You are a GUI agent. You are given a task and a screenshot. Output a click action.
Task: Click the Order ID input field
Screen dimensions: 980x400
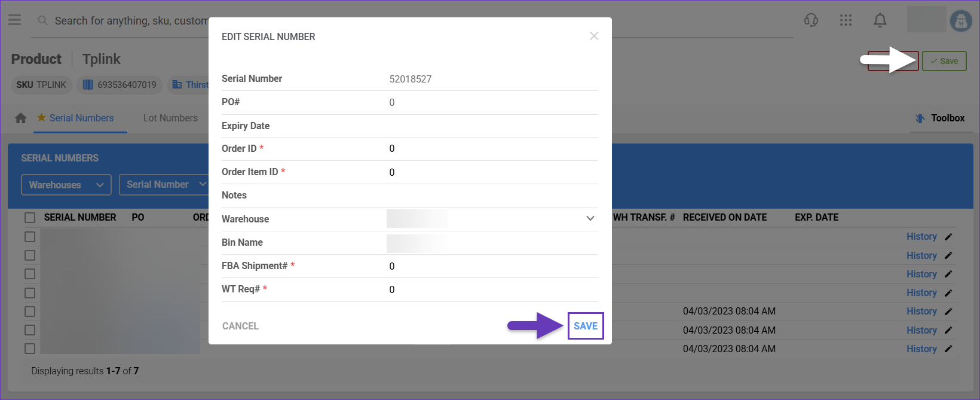click(490, 149)
